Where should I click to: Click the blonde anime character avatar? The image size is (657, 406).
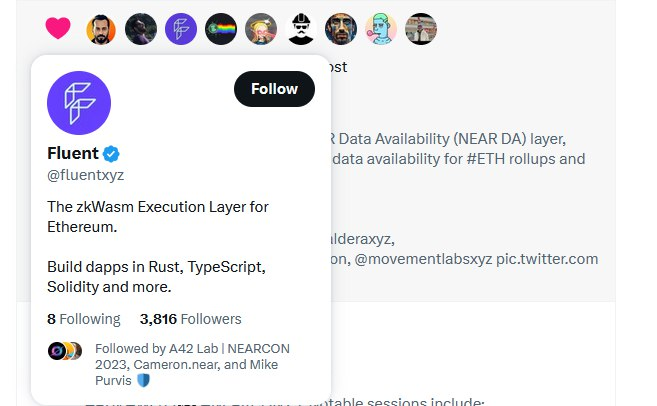pos(261,29)
